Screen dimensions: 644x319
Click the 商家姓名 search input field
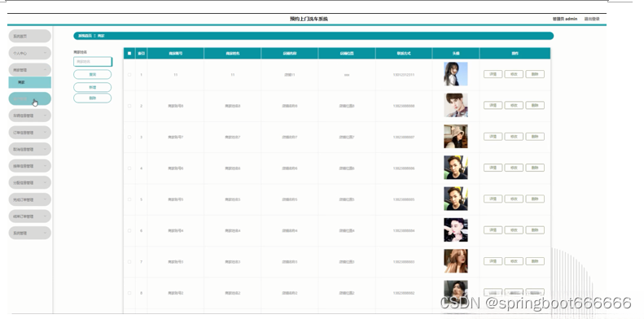tap(93, 62)
